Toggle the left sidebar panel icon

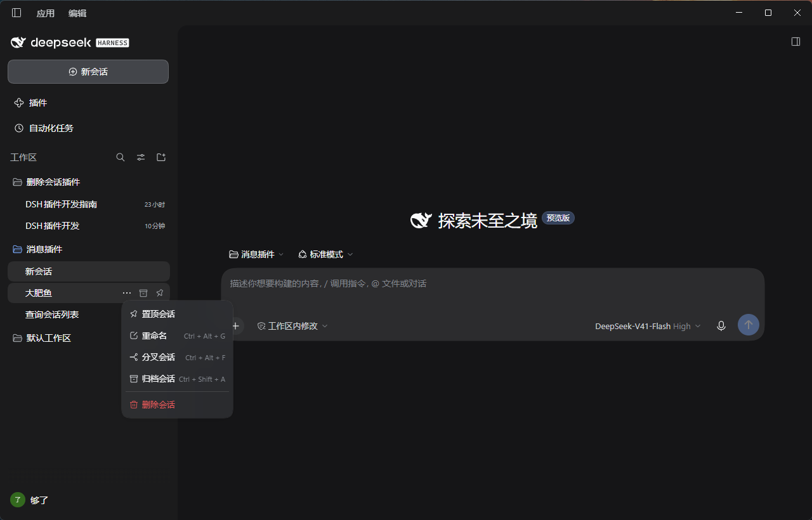16,13
